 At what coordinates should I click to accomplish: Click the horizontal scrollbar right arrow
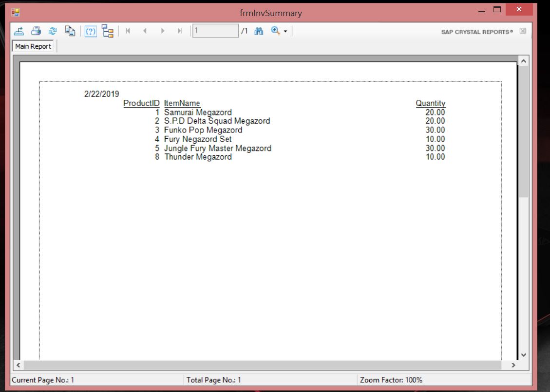pos(513,365)
